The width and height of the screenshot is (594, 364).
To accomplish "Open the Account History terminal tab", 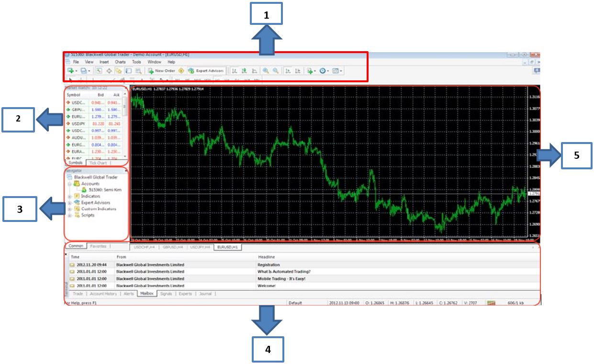I will click(103, 294).
